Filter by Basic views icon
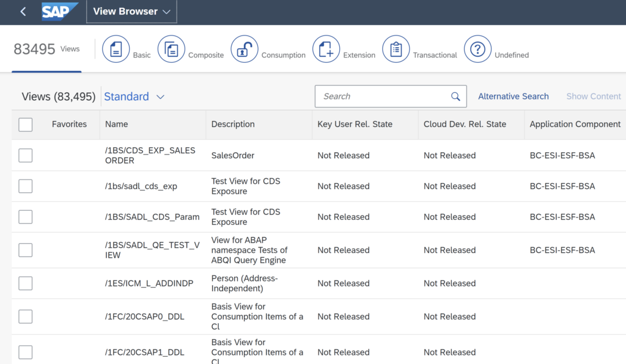626x364 pixels. point(116,49)
